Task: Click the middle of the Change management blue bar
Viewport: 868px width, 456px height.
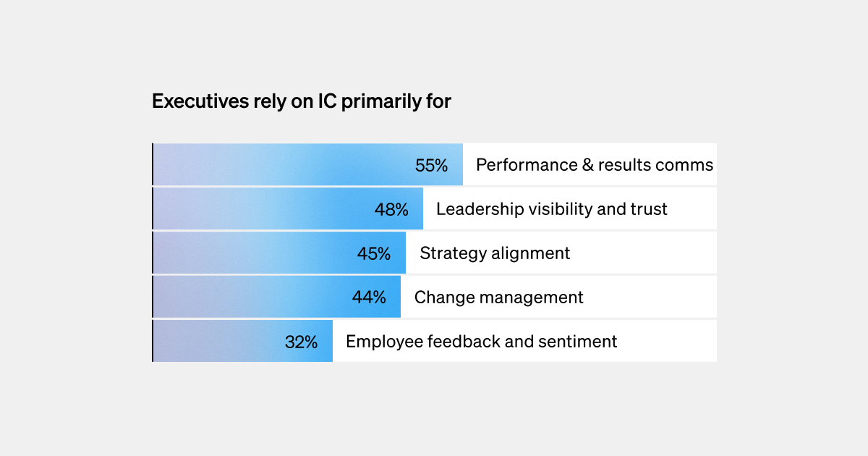Action: coord(276,297)
